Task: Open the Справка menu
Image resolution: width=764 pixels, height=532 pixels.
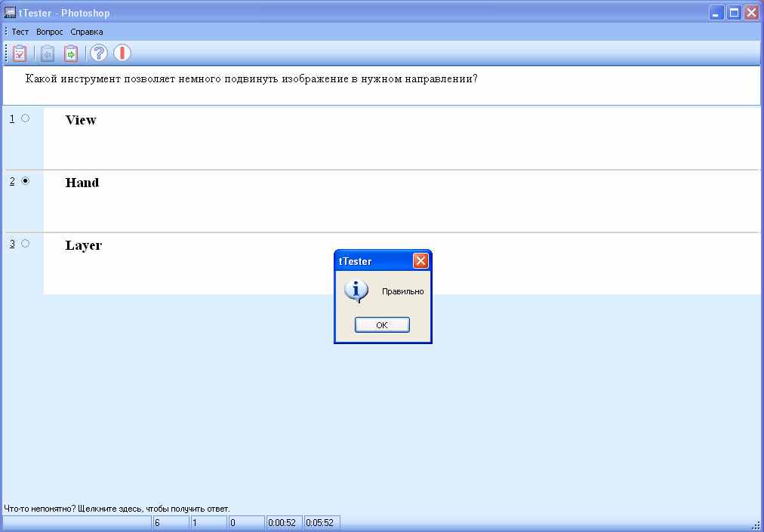Action: (87, 32)
